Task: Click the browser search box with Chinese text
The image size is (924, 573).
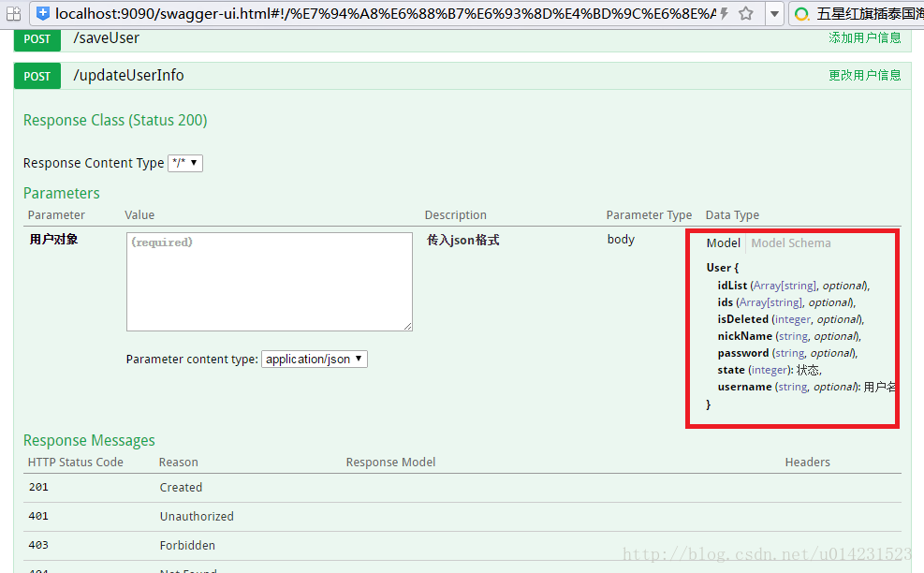Action: tap(870, 13)
